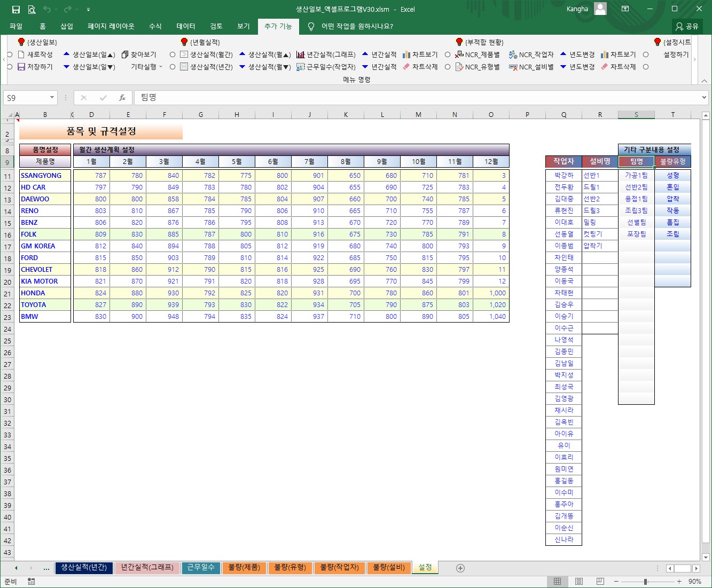Click 년도변경 down arrow command

(577, 67)
